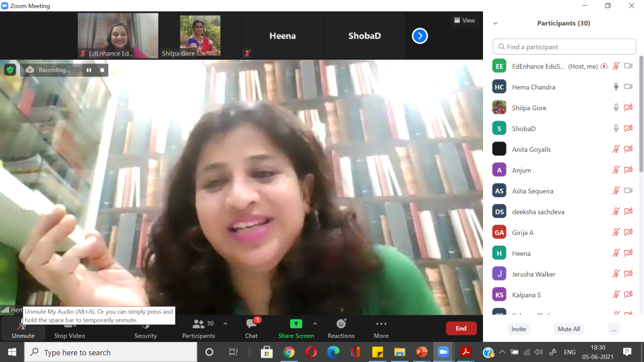Click the green encryption shield icon
The image size is (644, 362).
tap(10, 70)
